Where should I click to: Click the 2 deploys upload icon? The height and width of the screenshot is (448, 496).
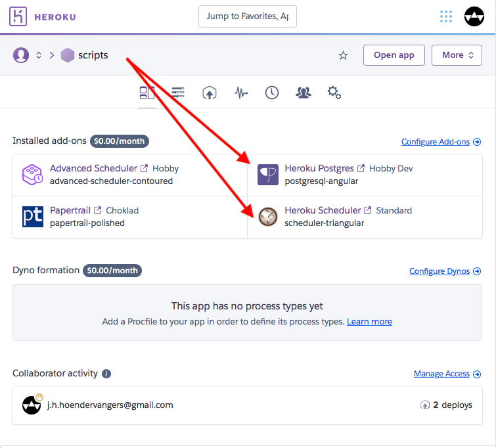425,405
